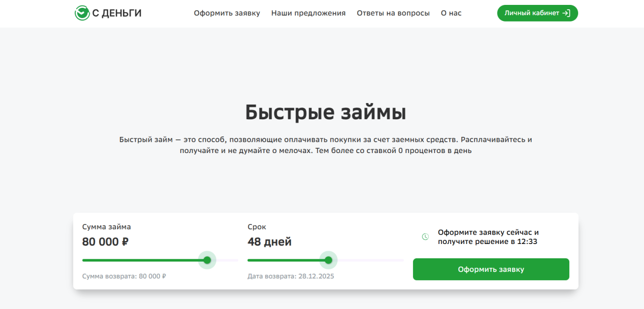This screenshot has width=644, height=309.
Task: Click the Быстрые займы page heading
Action: coord(326,112)
